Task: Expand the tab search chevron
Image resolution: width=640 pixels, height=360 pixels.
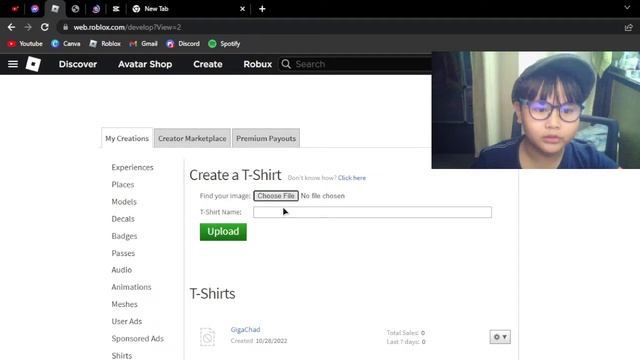Action: tap(627, 8)
